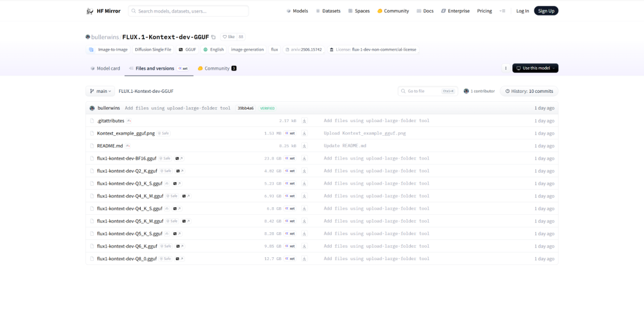This screenshot has height=309, width=644.
Task: Open commit 39bb4a6
Action: (246, 108)
